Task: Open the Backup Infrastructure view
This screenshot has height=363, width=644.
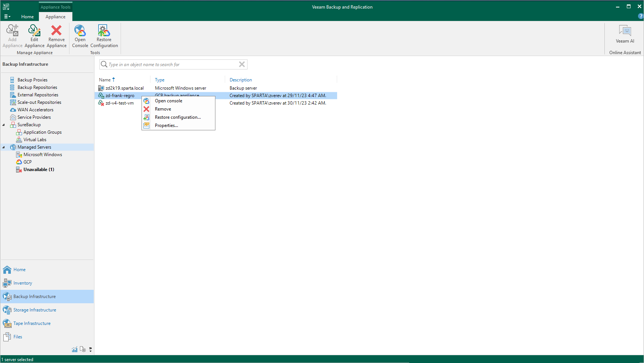Action: (x=47, y=297)
